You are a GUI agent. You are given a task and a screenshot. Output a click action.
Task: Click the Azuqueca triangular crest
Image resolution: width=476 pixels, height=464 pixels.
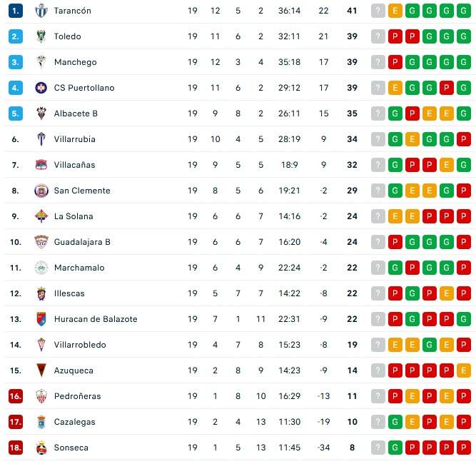click(41, 370)
